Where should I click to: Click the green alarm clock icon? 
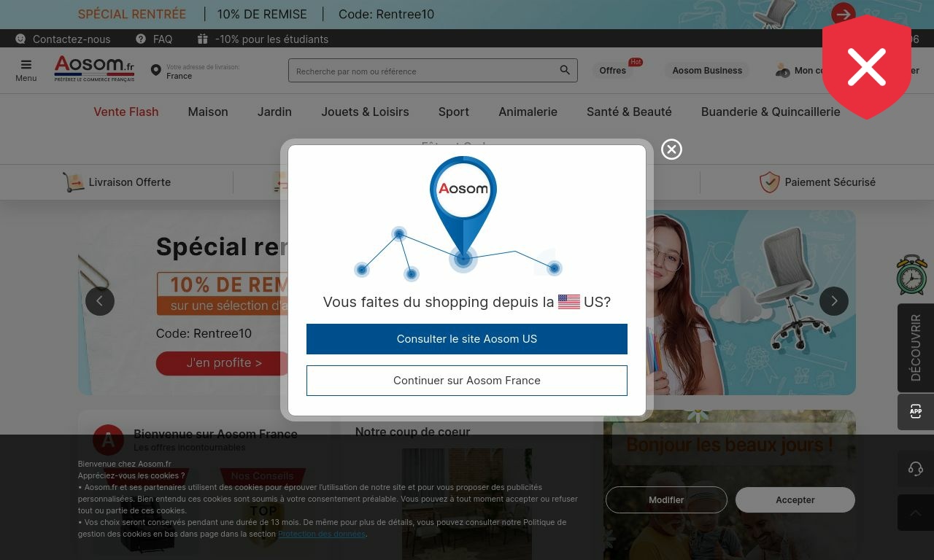911,275
